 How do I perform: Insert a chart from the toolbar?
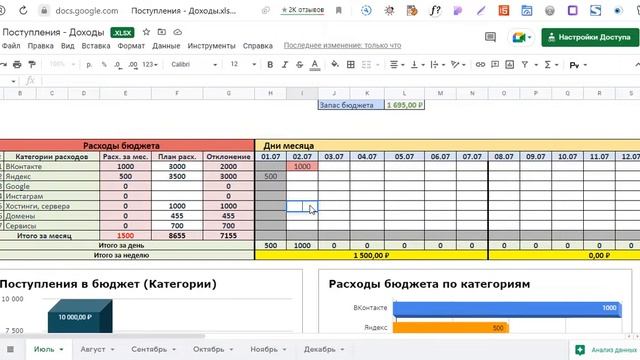pyautogui.click(x=510, y=64)
